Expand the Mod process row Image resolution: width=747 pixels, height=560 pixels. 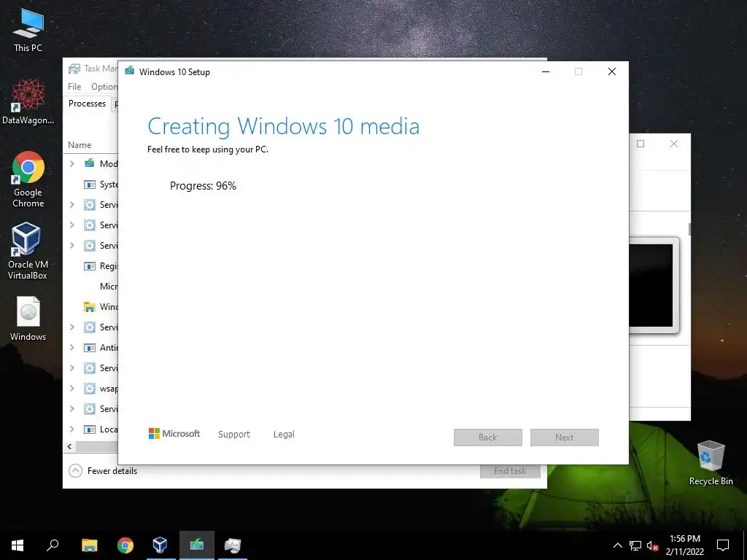click(72, 163)
